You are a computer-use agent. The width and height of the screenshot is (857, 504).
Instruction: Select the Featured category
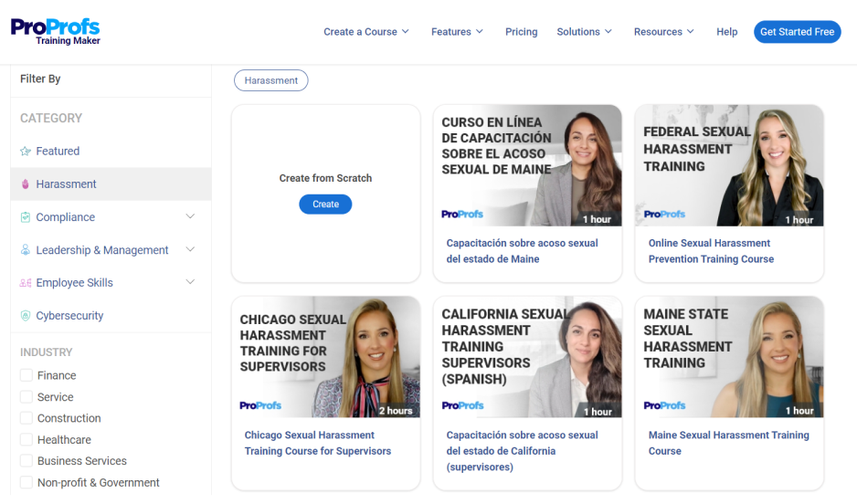(58, 152)
